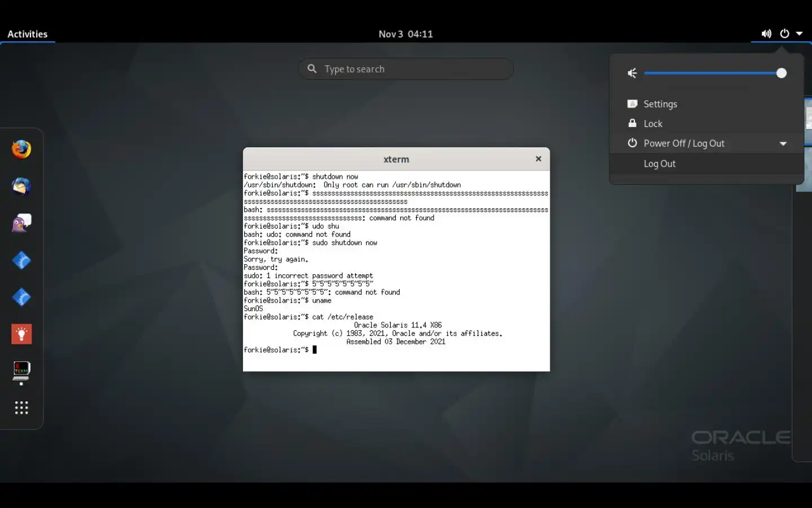Click the terminal prompt line with cursor
The height and width of the screenshot is (508, 812).
pos(280,350)
